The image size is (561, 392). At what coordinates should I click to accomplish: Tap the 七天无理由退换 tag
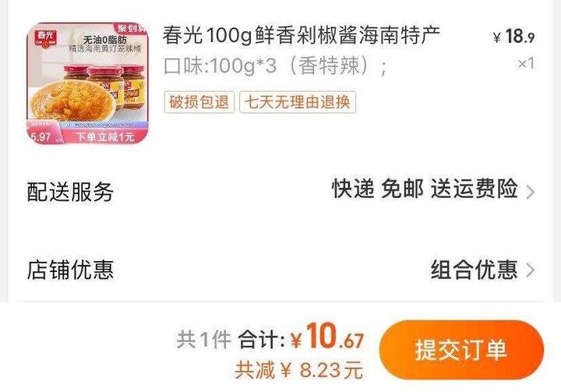pyautogui.click(x=298, y=102)
